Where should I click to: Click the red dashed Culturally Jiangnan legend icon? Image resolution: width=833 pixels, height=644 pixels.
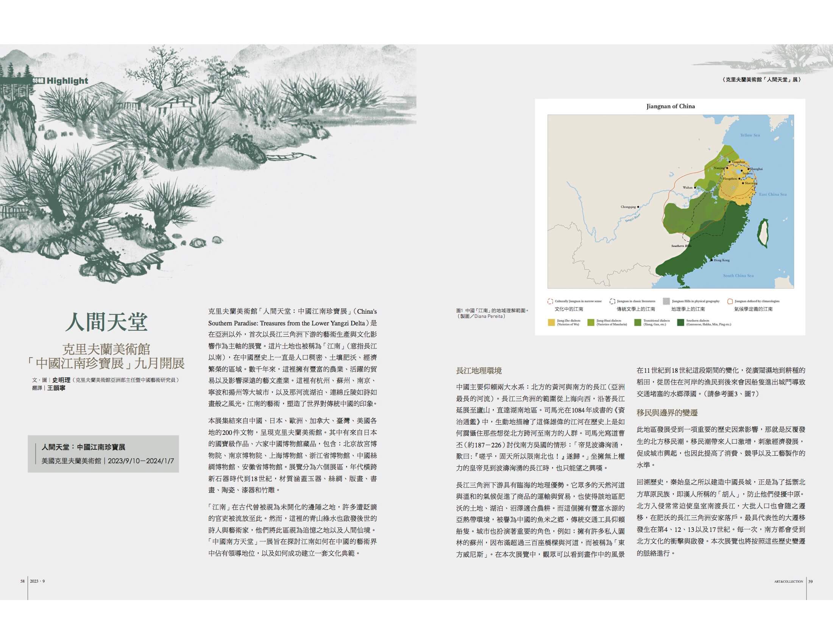pos(550,302)
